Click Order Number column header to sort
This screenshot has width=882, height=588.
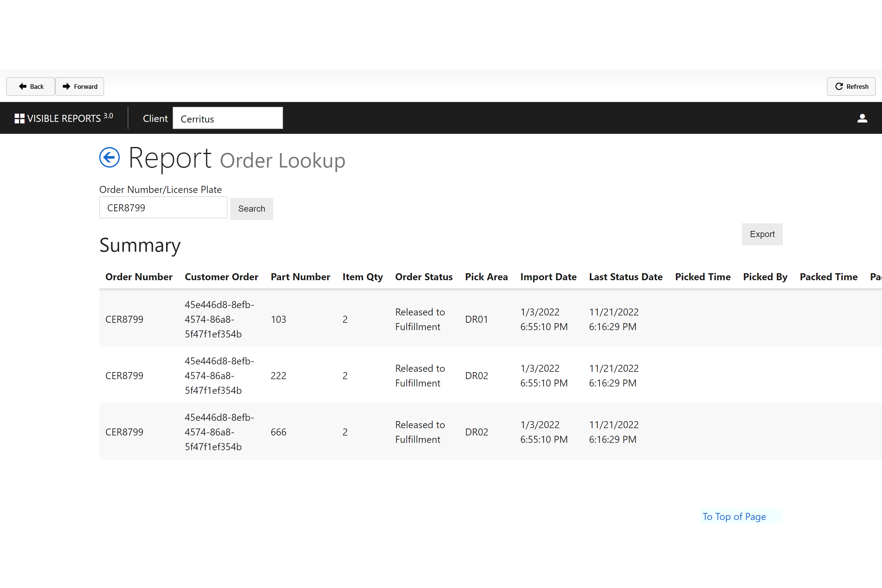click(139, 276)
